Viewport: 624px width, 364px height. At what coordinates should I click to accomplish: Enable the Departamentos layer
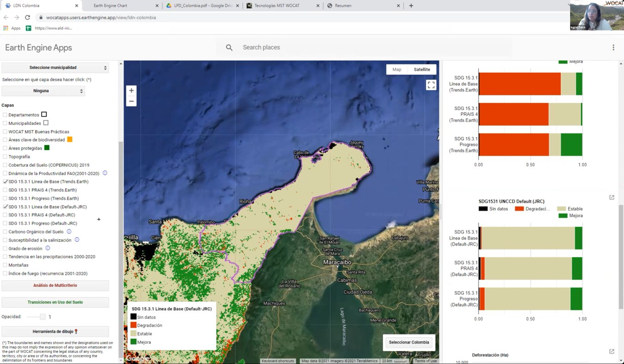5,115
